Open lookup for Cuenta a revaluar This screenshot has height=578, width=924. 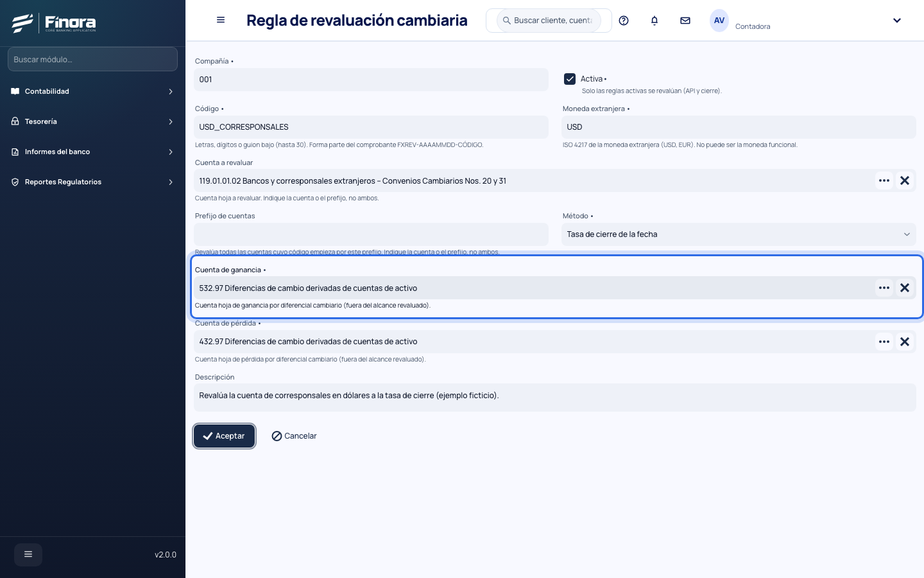pyautogui.click(x=884, y=180)
